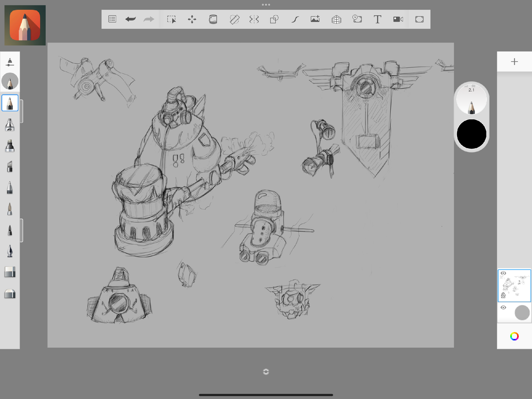Open the Draw Styles shapes tool
Image resolution: width=532 pixels, height=399 pixels.
tap(274, 19)
